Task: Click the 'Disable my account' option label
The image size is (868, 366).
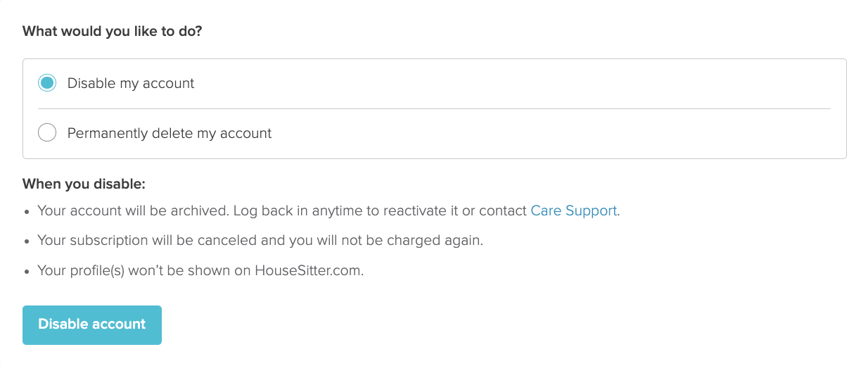Action: (x=131, y=83)
